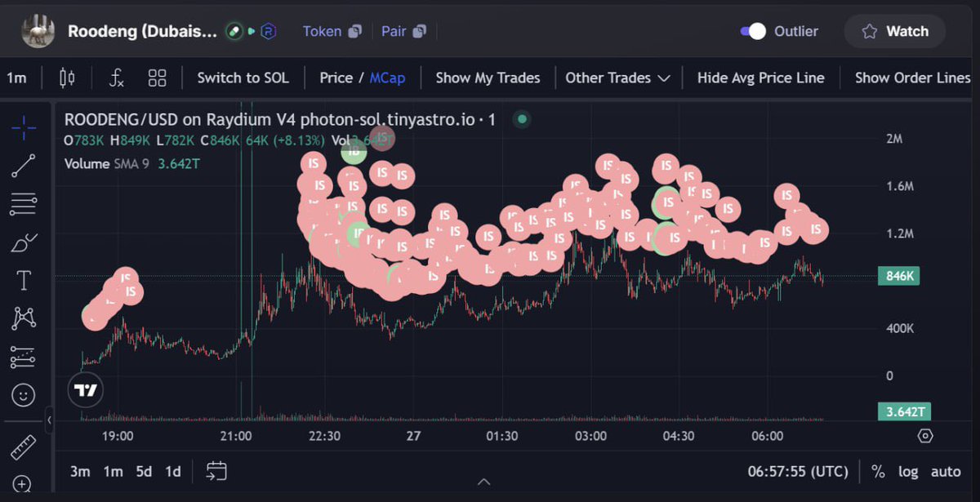
Task: Enable logarithmic price scale
Action: pos(908,471)
